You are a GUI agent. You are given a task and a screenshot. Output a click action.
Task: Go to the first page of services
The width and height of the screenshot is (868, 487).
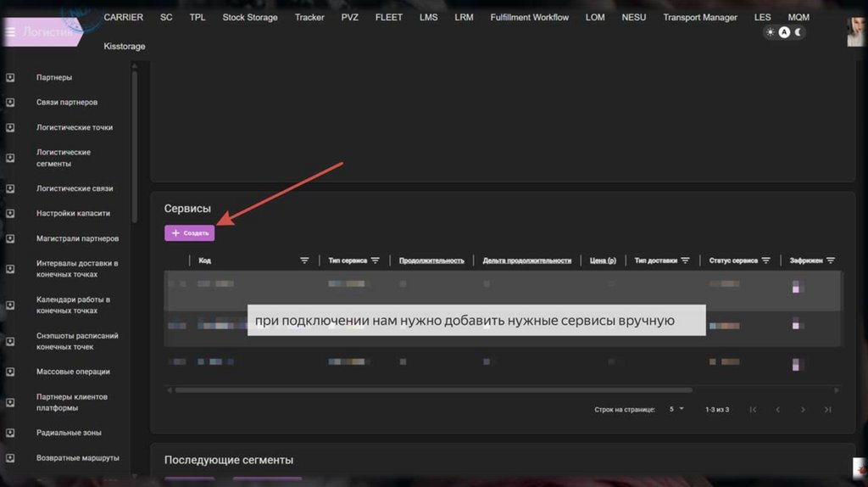coord(753,410)
